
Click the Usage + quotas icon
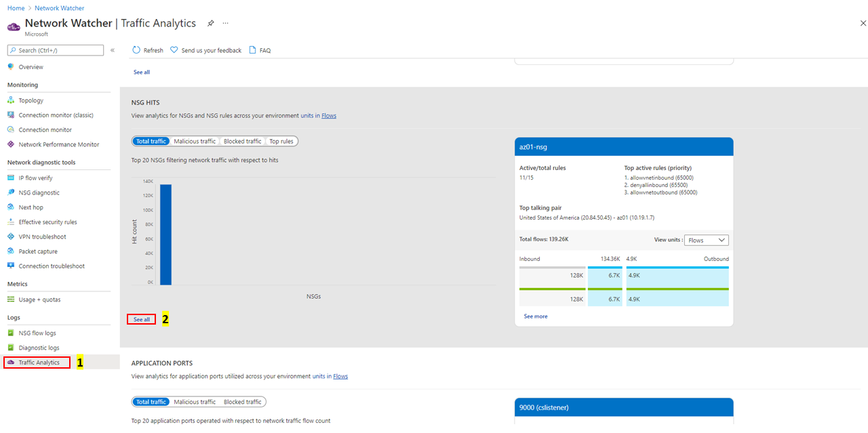[11, 300]
